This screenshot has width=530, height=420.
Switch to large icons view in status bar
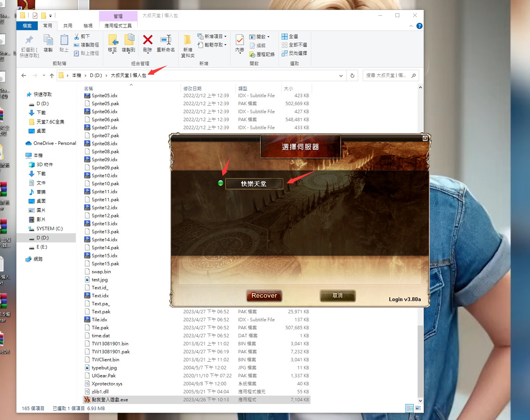[x=418, y=408]
